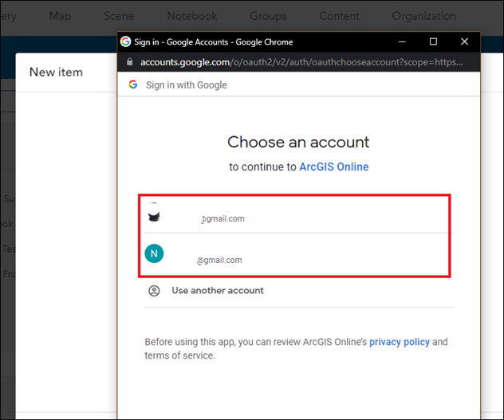Screen dimensions: 504x420
Task: Go to the Groups tab
Action: coord(268,16)
